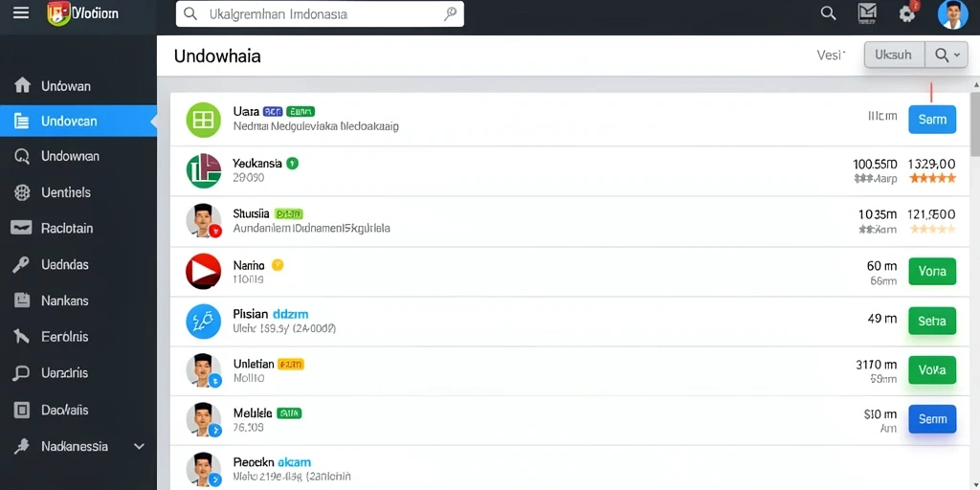Viewport: 980px width, 490px height.
Task: Click the orange star rating for Yeukansia
Action: (x=932, y=178)
